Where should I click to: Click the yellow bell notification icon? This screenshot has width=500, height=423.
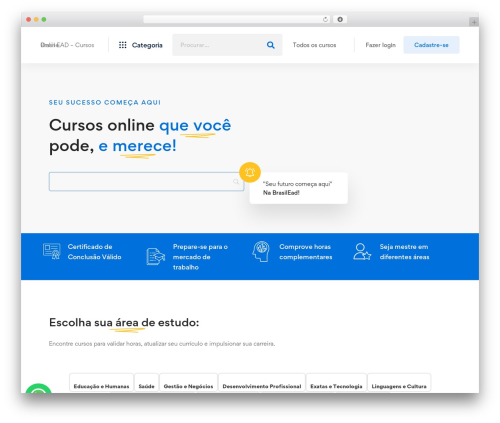coord(250,172)
